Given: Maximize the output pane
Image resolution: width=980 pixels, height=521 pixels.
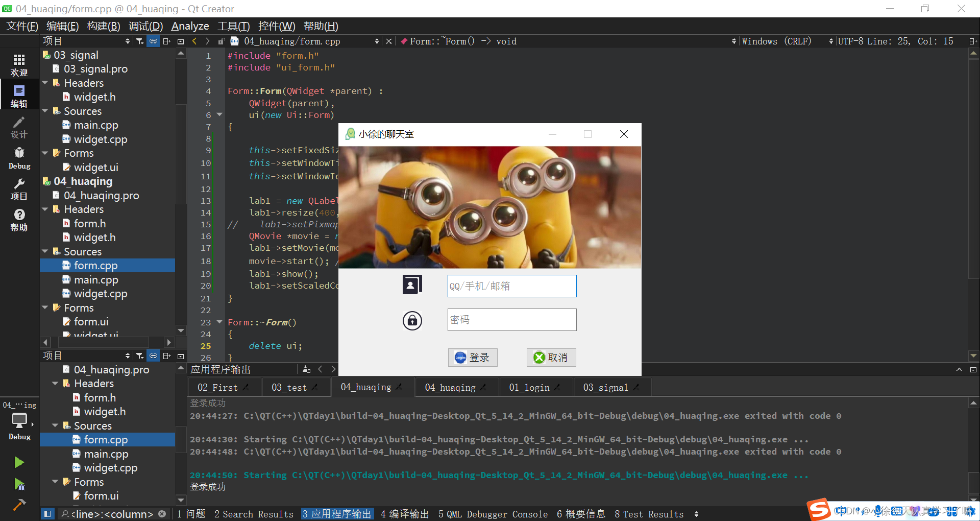Looking at the screenshot, I should pos(959,369).
